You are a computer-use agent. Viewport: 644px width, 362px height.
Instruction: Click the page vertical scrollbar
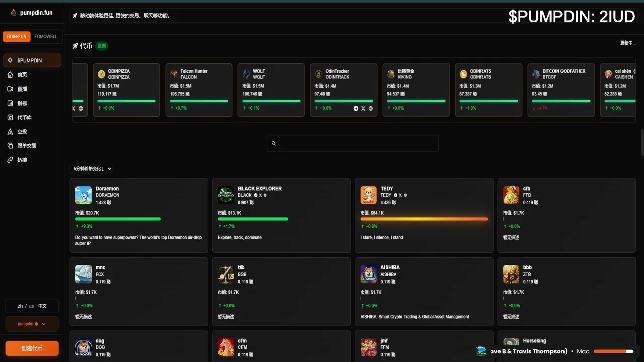[642, 143]
